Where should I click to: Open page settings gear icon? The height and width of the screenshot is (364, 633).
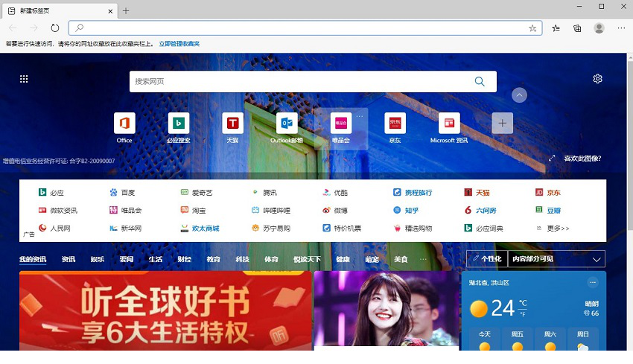pyautogui.click(x=597, y=79)
